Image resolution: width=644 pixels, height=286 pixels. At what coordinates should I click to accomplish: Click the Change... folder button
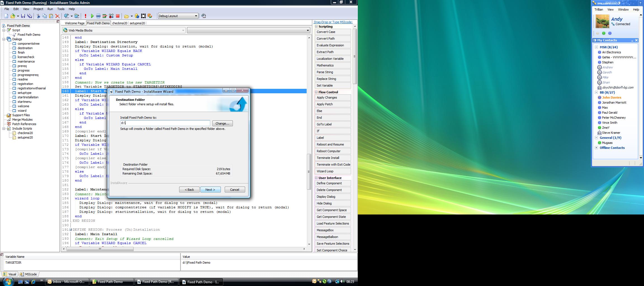click(x=222, y=123)
